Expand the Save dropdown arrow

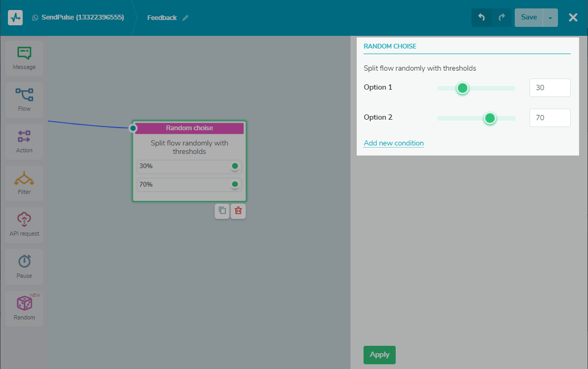[550, 17]
